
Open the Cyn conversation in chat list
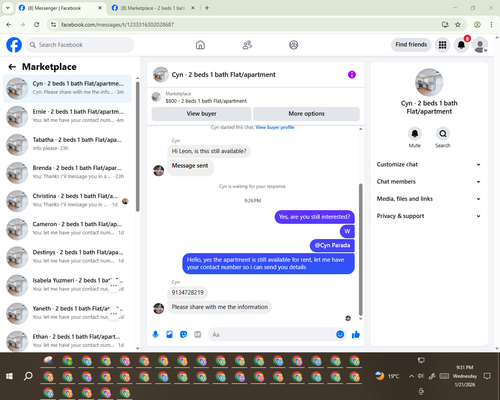pos(67,88)
